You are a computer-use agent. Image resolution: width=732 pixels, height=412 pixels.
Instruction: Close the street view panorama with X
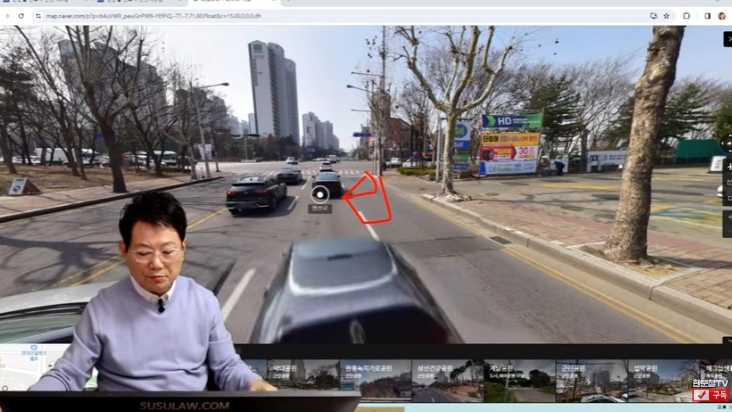(x=728, y=39)
